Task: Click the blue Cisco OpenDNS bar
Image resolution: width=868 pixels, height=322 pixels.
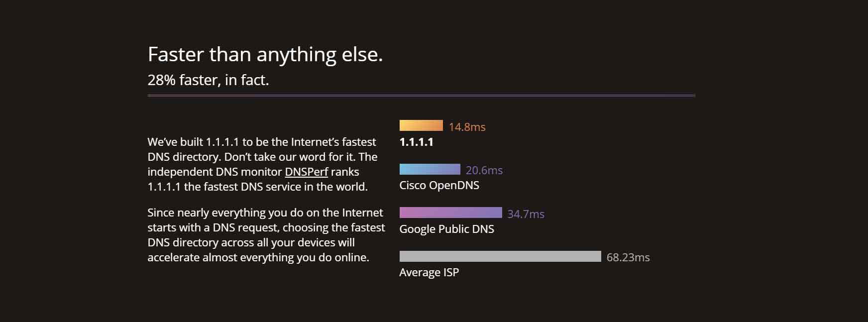Action: 430,169
